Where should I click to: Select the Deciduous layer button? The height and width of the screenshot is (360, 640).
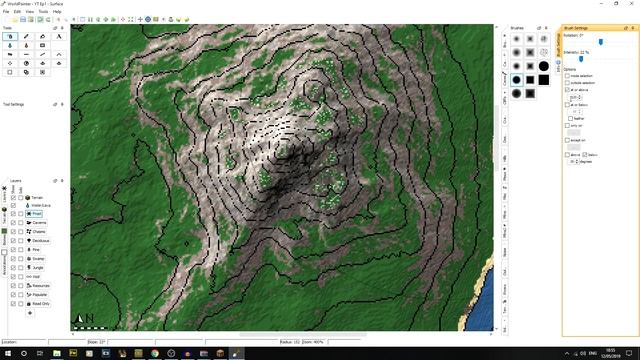click(38, 241)
